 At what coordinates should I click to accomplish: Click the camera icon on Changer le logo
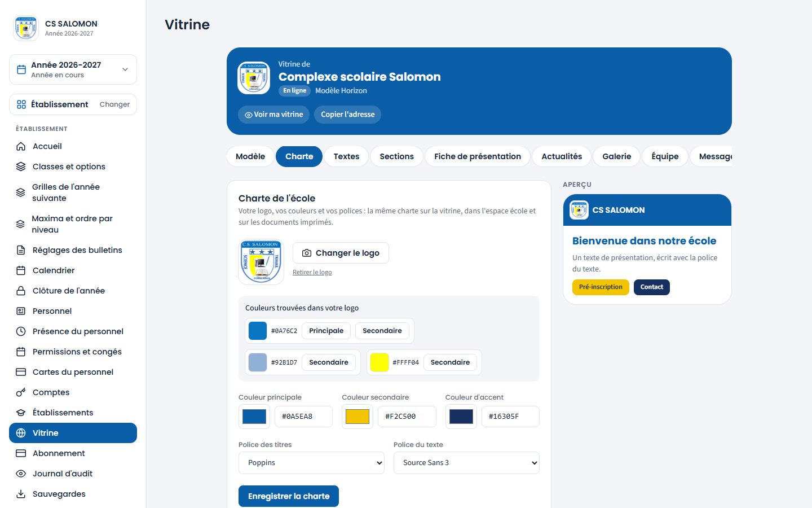coord(307,253)
